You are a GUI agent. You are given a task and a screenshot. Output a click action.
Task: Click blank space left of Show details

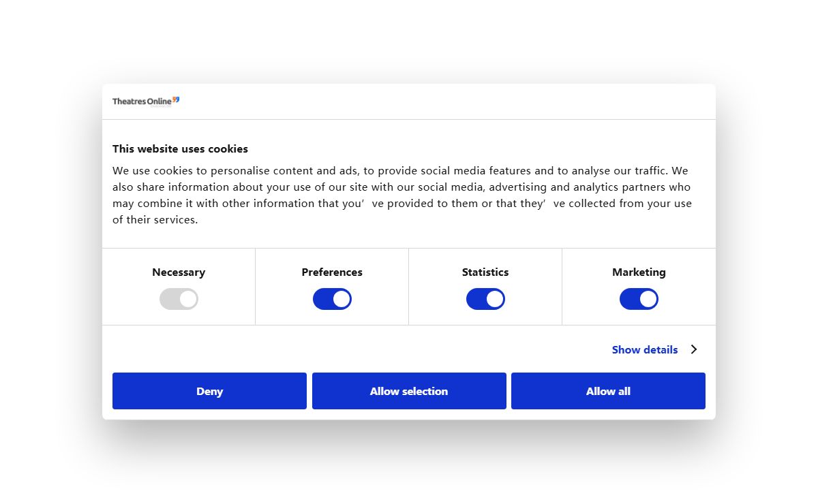pyautogui.click(x=354, y=349)
